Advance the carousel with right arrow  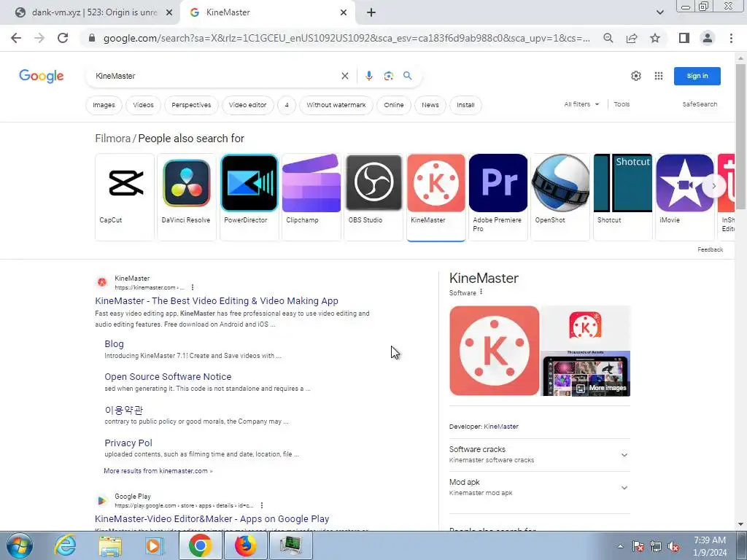click(x=713, y=186)
